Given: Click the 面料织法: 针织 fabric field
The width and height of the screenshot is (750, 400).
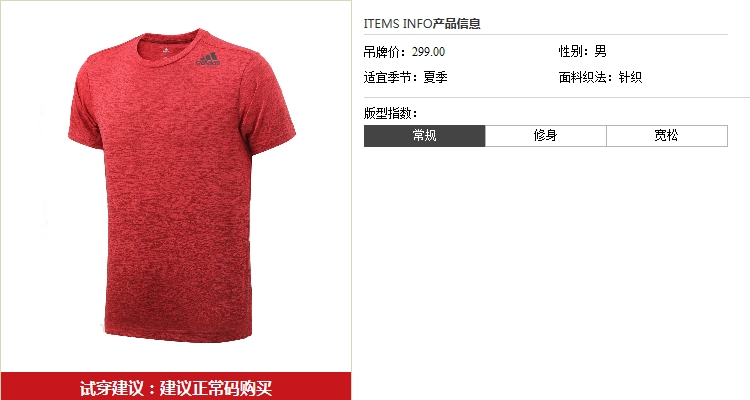Looking at the screenshot, I should 600,77.
